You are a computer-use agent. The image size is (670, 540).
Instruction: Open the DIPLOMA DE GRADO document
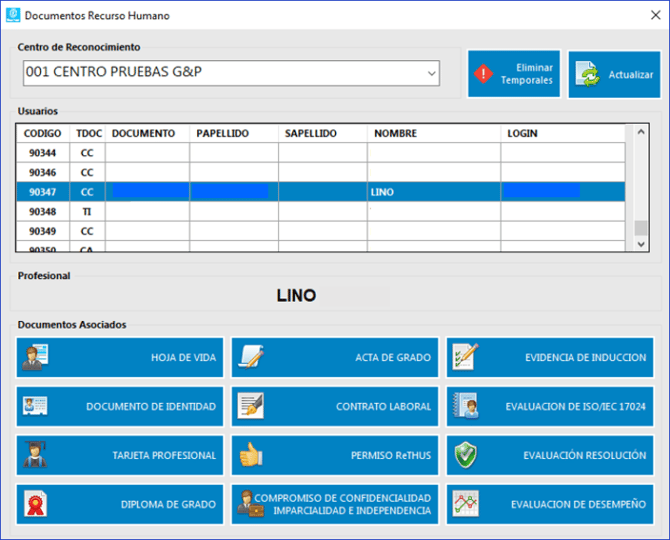pyautogui.click(x=120, y=504)
